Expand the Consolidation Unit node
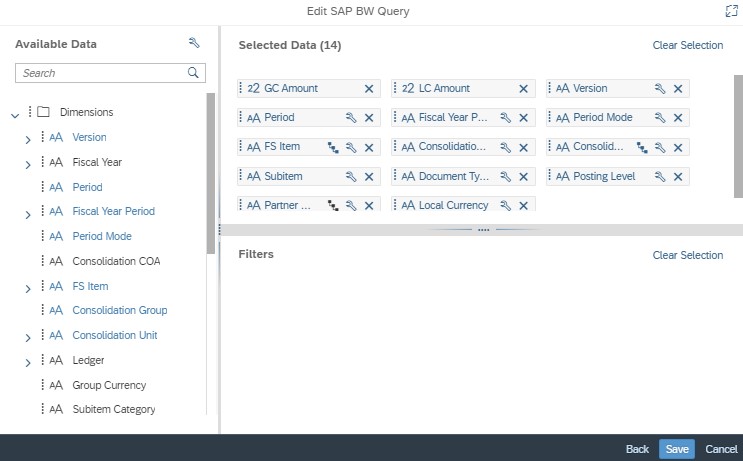The width and height of the screenshot is (743, 461). [x=28, y=338]
